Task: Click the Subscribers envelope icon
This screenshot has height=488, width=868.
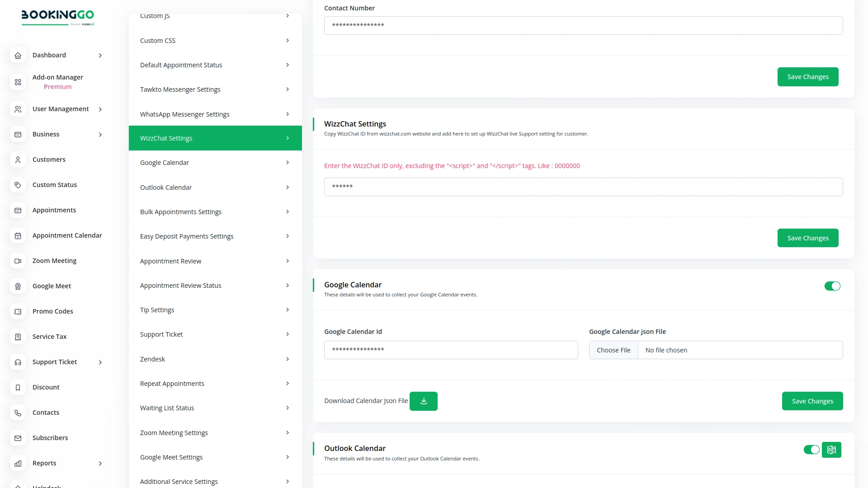Action: click(x=18, y=438)
